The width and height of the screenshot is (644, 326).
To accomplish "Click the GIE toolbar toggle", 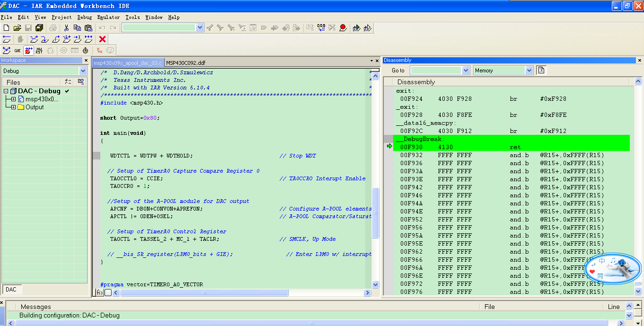I will pyautogui.click(x=18, y=51).
